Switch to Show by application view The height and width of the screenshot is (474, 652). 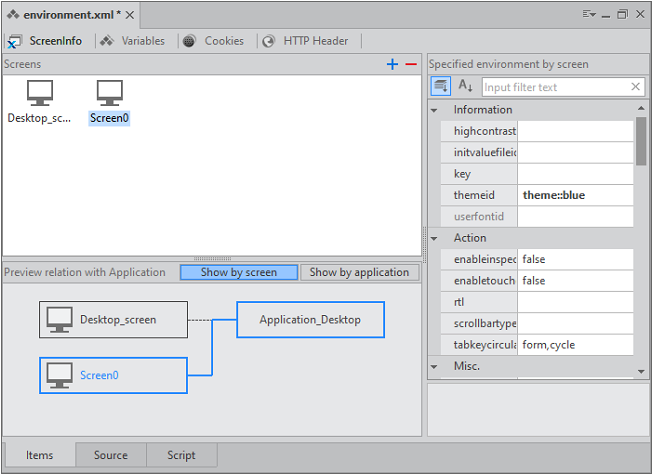tap(359, 272)
